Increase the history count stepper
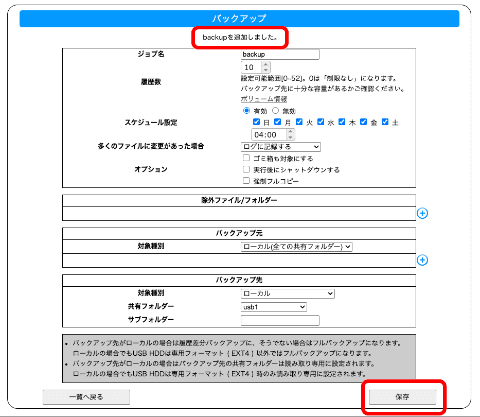This screenshot has width=480, height=417. tap(266, 64)
